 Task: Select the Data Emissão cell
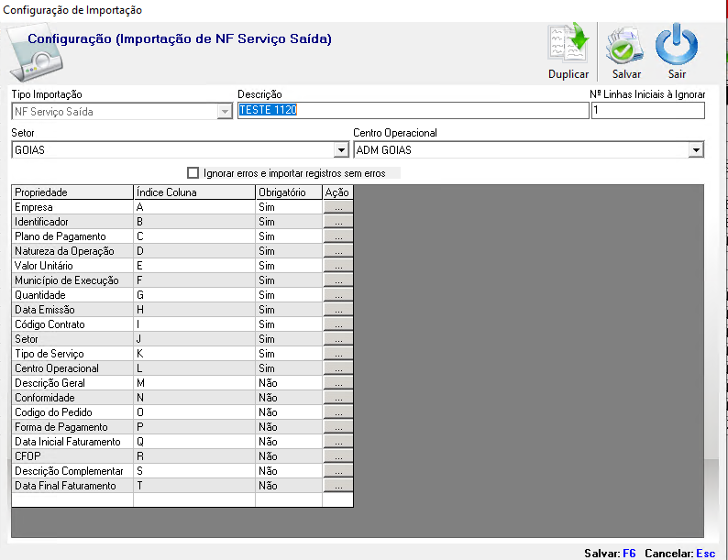[72, 310]
